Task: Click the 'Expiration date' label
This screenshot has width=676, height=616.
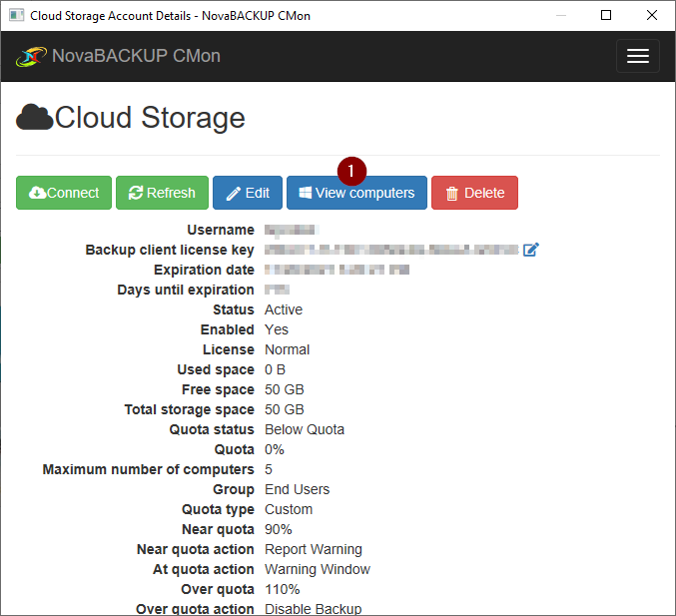Action: 205,270
